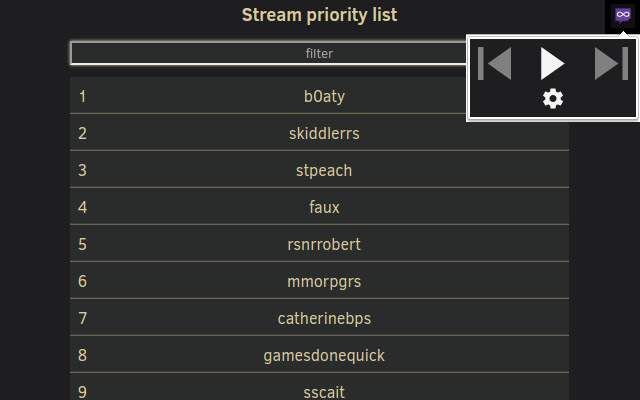This screenshot has width=640, height=400.
Task: Click the Stream priority list heading
Action: pos(319,16)
